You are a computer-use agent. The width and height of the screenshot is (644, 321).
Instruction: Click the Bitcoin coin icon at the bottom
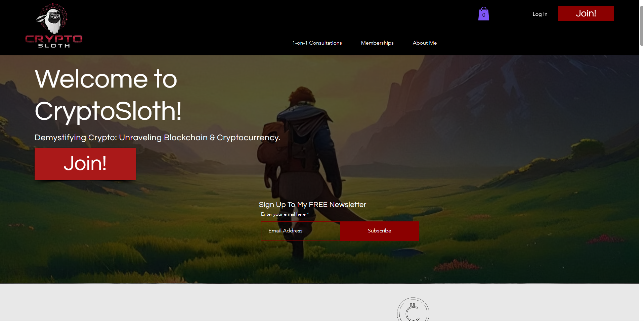click(x=413, y=309)
